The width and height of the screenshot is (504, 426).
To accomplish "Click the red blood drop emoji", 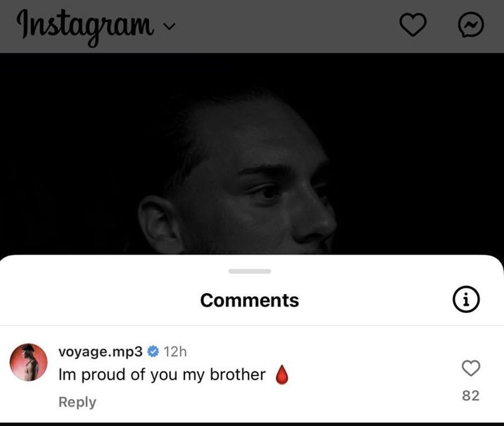I will click(x=282, y=375).
